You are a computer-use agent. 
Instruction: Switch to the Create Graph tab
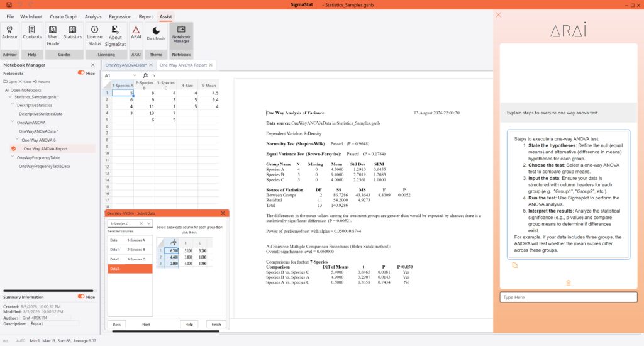click(64, 16)
